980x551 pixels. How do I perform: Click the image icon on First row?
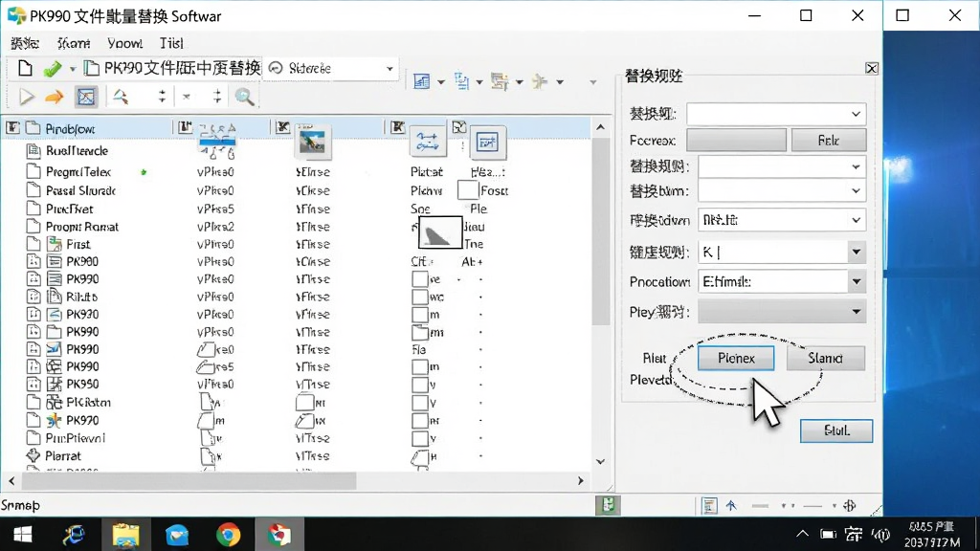coord(55,244)
